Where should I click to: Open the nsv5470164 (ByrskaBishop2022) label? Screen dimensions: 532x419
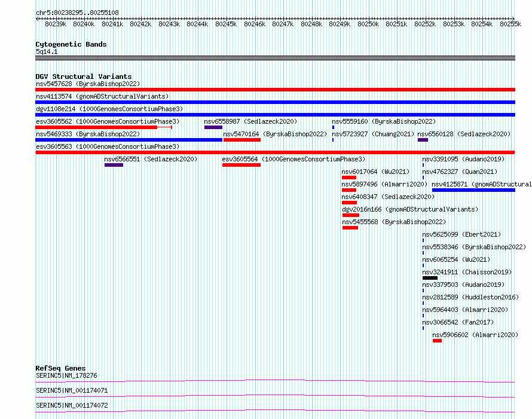pyautogui.click(x=275, y=134)
